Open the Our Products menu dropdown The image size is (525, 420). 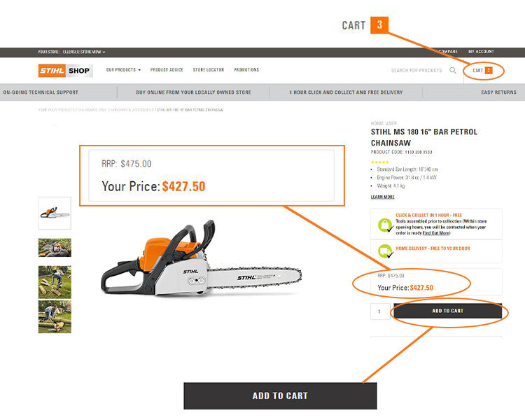pos(123,70)
